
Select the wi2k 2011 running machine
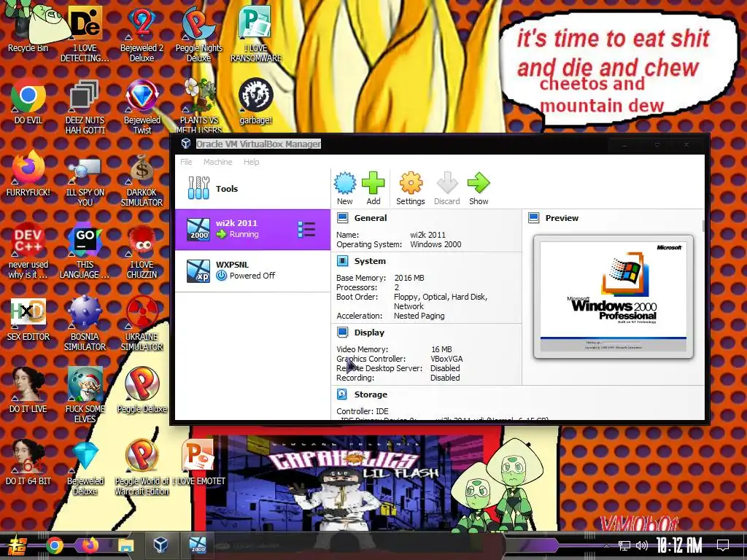point(252,230)
